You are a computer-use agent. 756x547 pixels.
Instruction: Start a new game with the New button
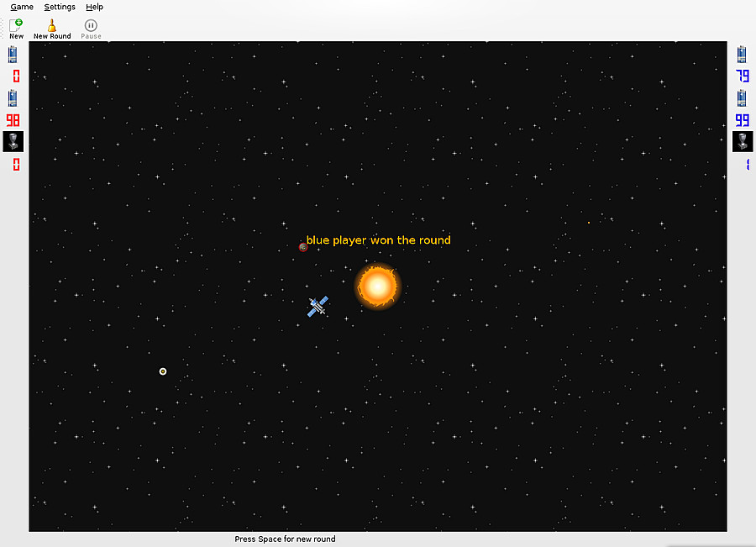point(17,29)
